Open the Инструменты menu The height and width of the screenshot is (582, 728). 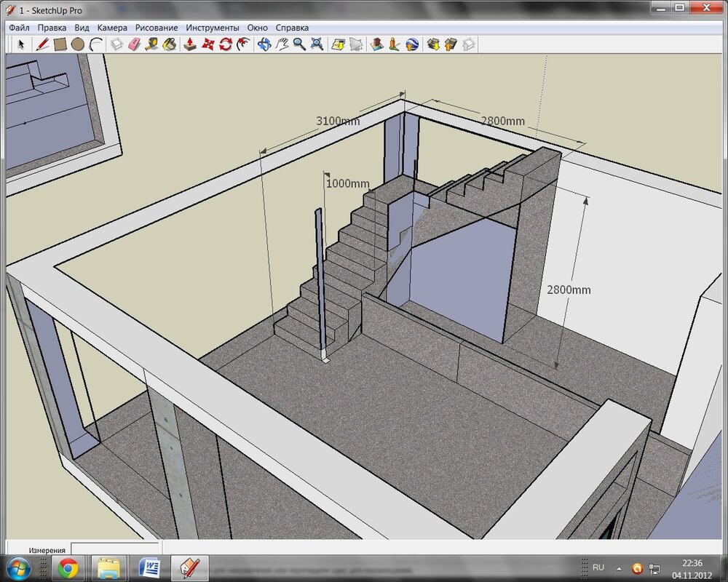(x=212, y=27)
